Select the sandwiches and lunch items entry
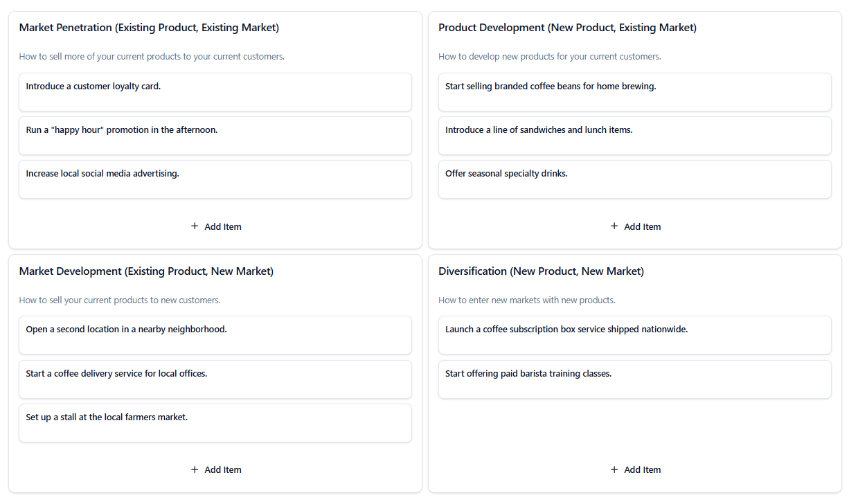The width and height of the screenshot is (849, 504). [634, 135]
